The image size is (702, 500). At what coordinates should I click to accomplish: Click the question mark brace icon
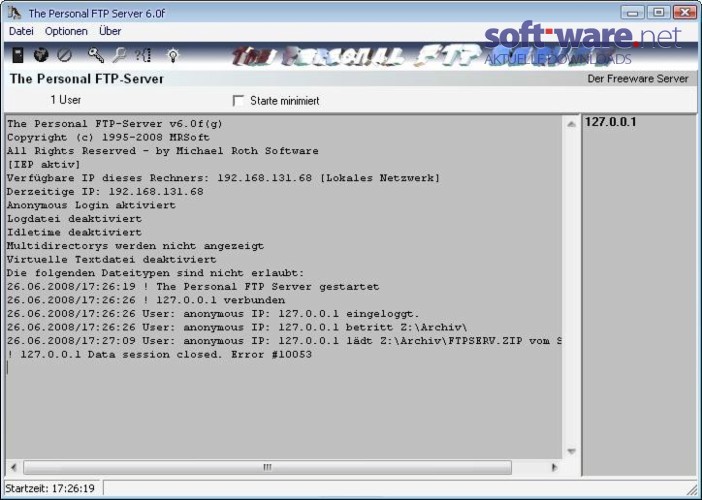[143, 56]
